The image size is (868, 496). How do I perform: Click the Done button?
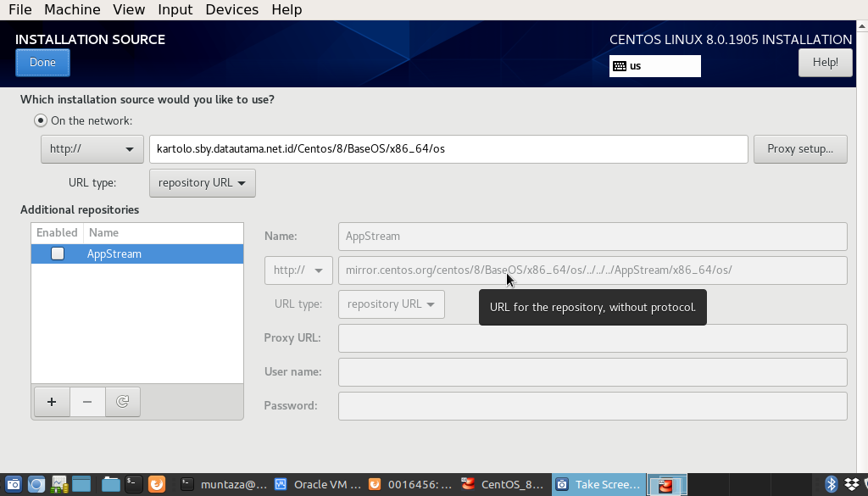[42, 62]
